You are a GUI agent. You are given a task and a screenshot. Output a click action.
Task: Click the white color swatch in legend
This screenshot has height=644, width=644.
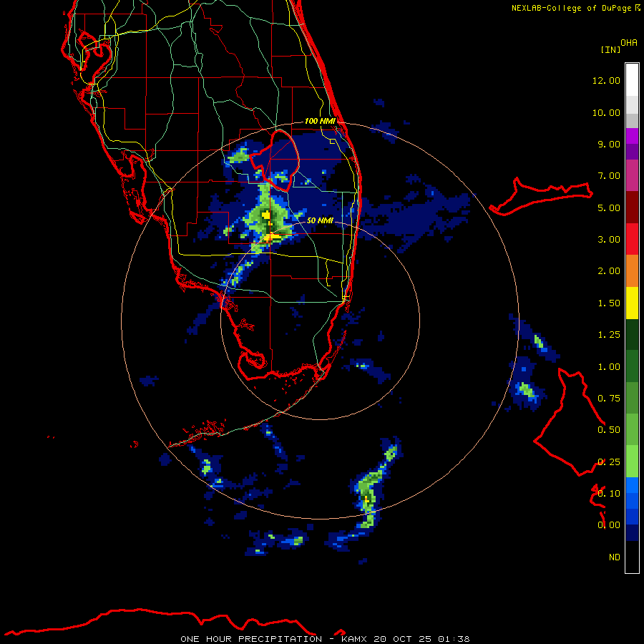632,80
